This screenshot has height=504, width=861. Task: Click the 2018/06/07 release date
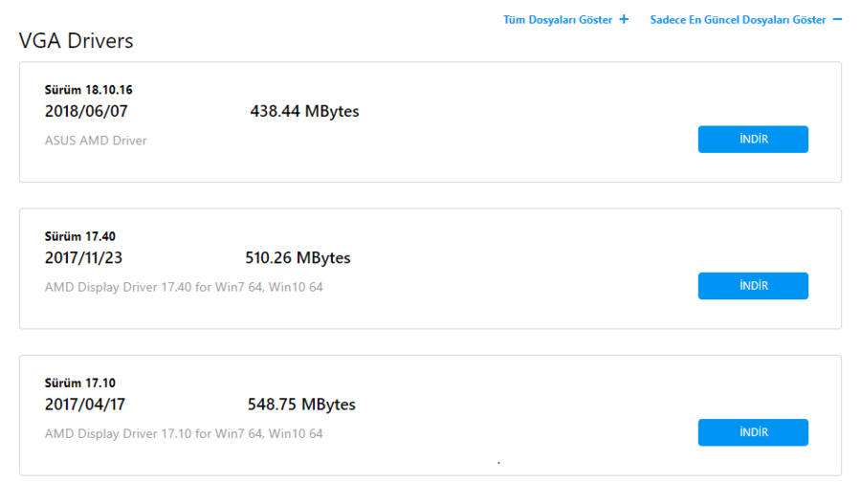pos(86,111)
